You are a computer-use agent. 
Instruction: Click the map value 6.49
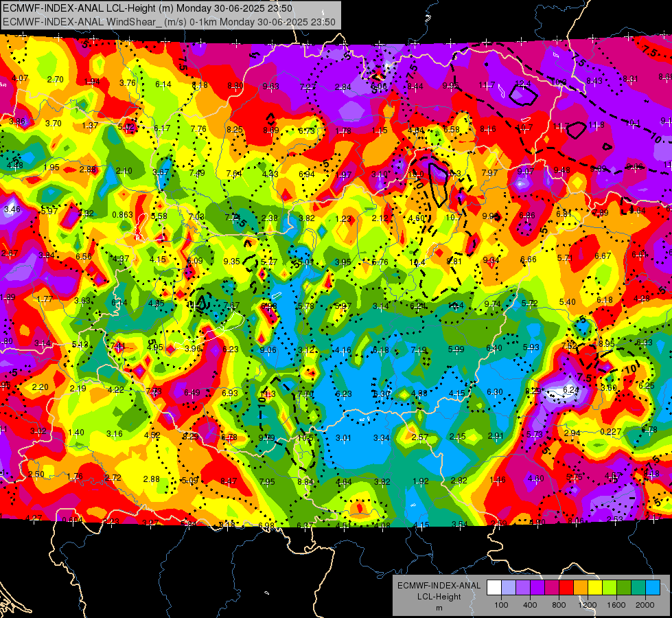pyautogui.click(x=192, y=392)
